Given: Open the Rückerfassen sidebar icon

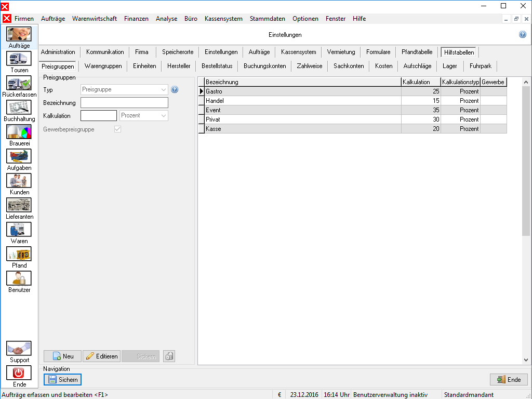Looking at the screenshot, I should point(19,83).
